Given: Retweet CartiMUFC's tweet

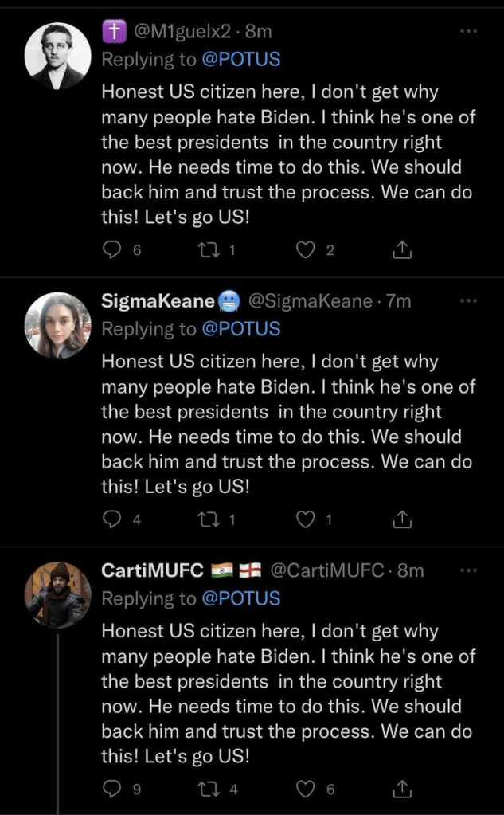Looking at the screenshot, I should click(x=205, y=789).
